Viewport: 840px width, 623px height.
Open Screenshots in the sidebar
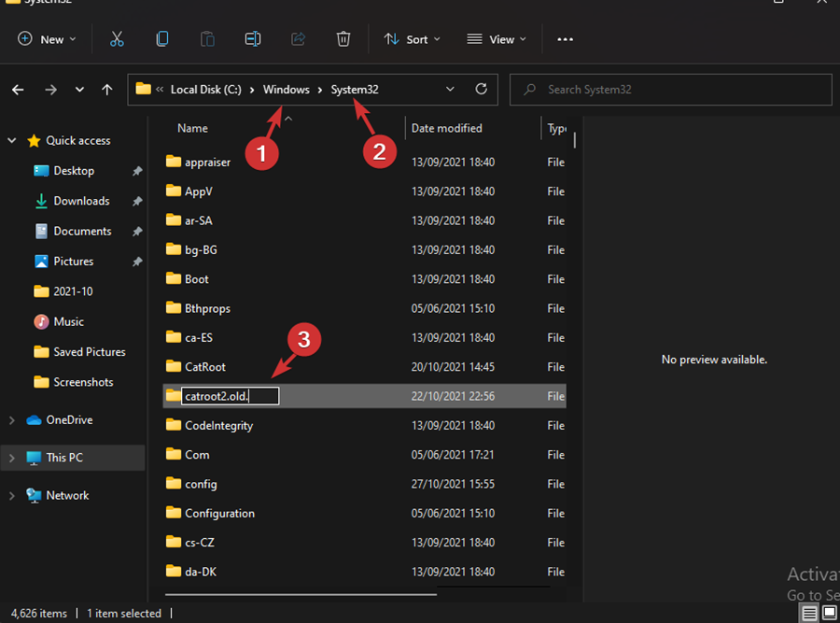coord(83,382)
